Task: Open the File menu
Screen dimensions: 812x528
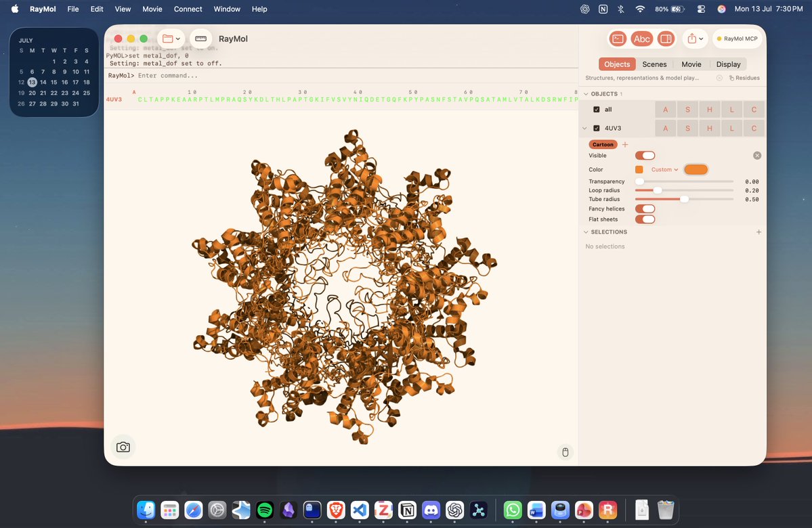Action: [x=73, y=9]
